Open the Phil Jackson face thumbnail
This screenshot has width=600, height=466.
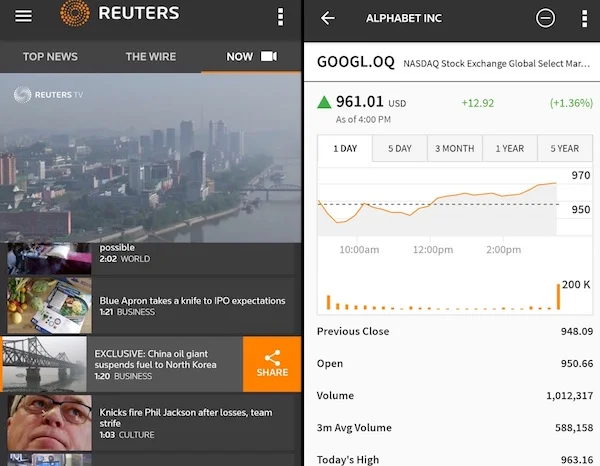49,423
